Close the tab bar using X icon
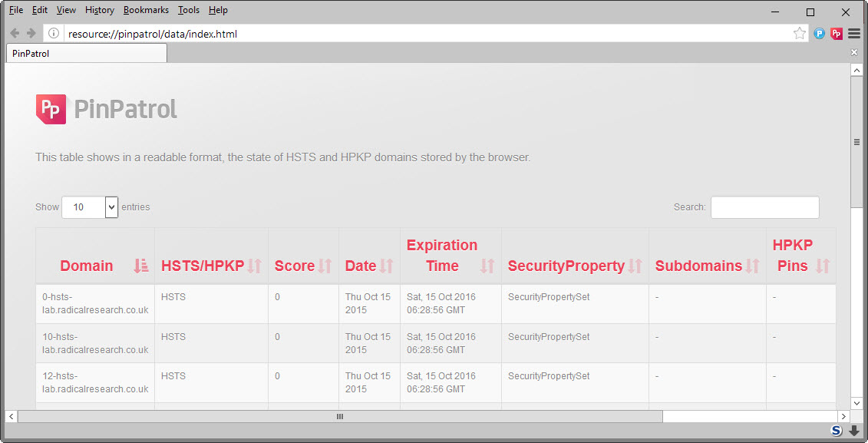This screenshot has height=443, width=868. click(854, 53)
